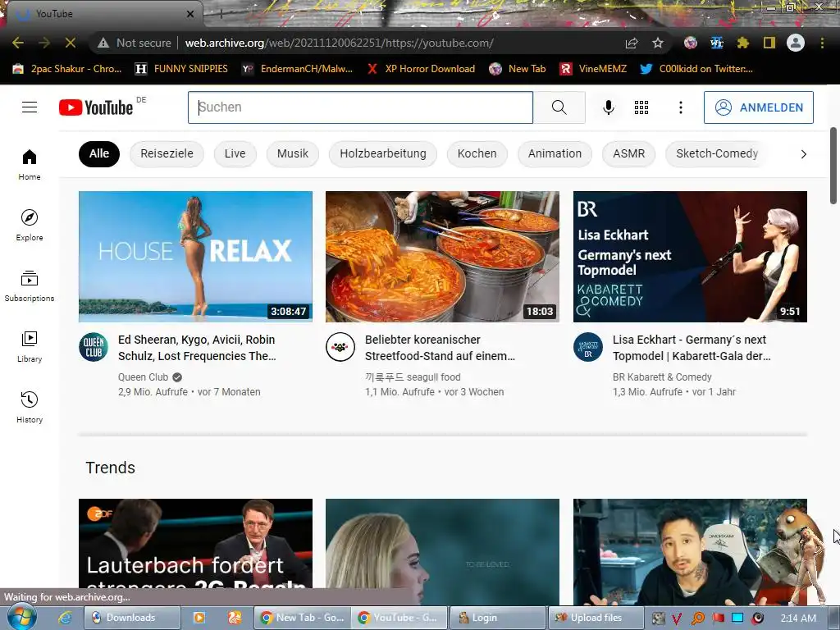
Task: Open History in the sidebar
Action: pos(30,407)
